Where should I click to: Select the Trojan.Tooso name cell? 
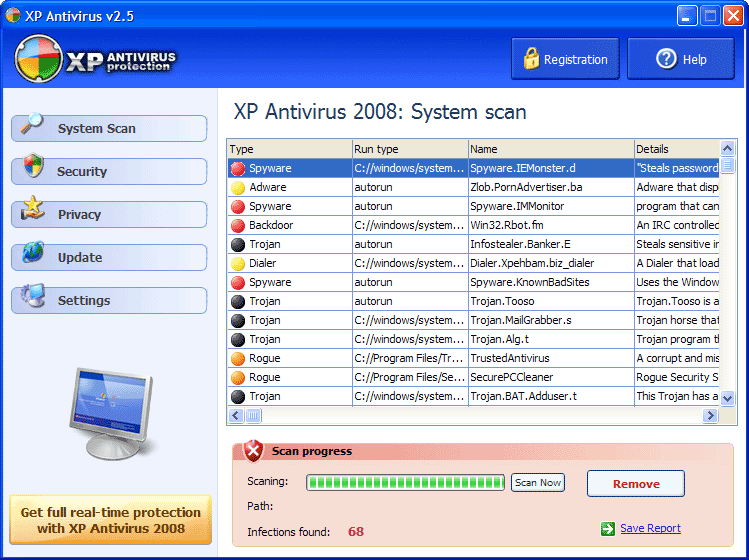click(x=551, y=301)
